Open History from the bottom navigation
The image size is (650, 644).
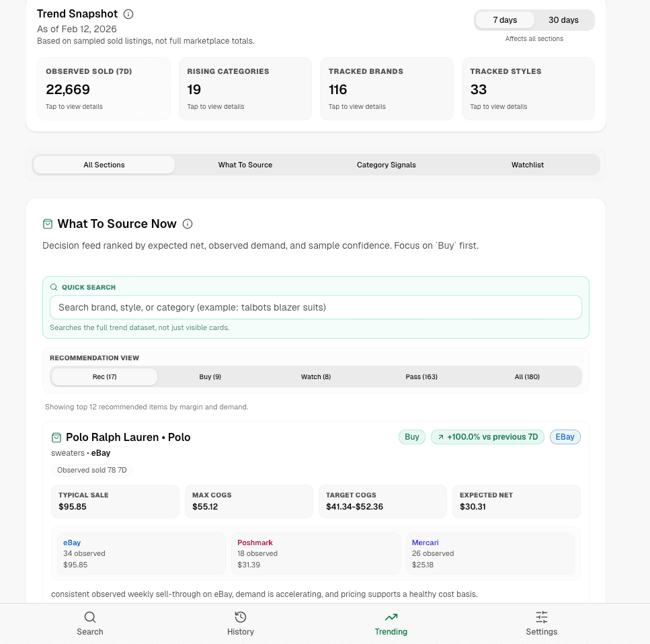click(240, 623)
